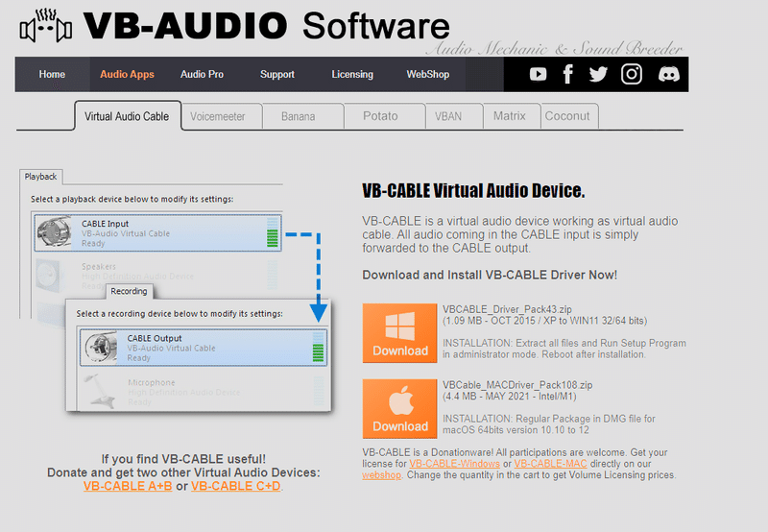Open the Instagram icon
Image resolution: width=768 pixels, height=532 pixels.
point(632,74)
